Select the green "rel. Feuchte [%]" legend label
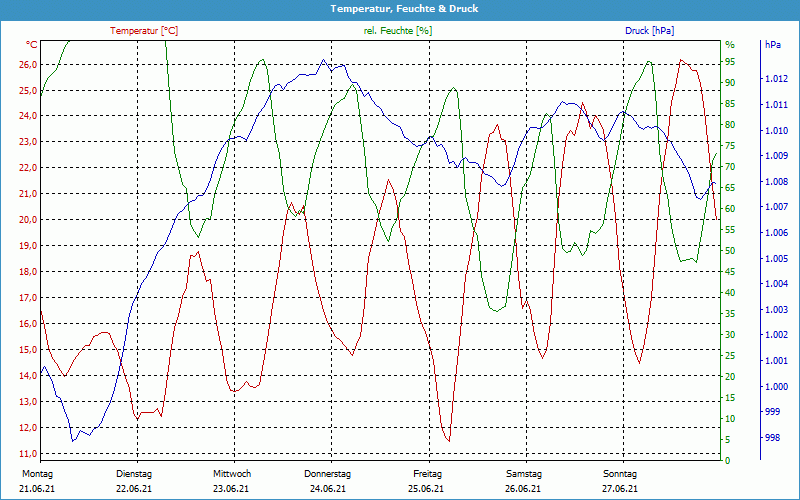 397,31
